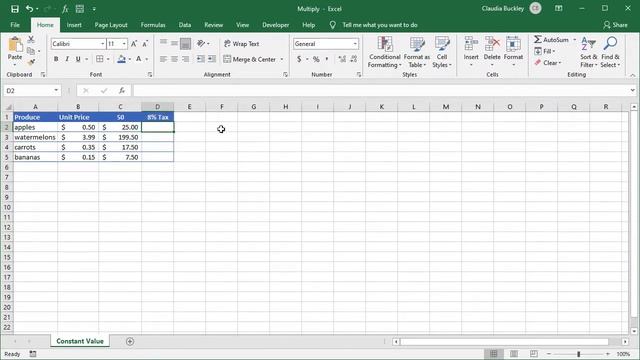The width and height of the screenshot is (640, 360).
Task: Add a new sheet with plus button
Action: pyautogui.click(x=130, y=341)
